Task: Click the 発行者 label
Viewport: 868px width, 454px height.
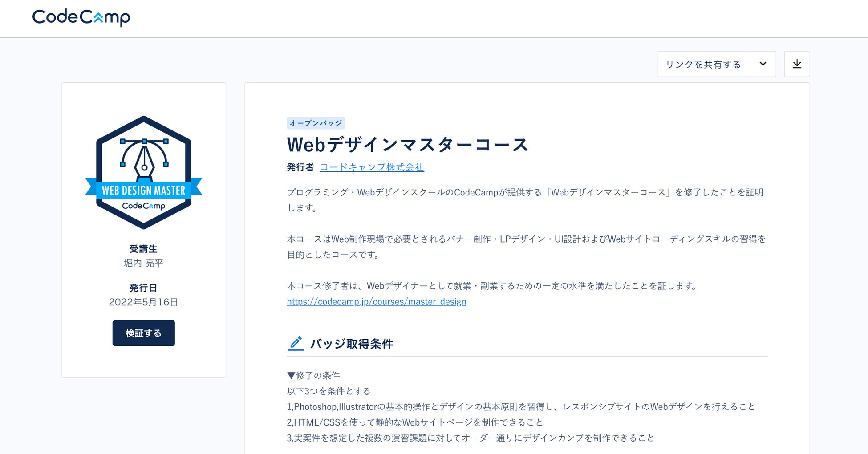Action: 300,167
